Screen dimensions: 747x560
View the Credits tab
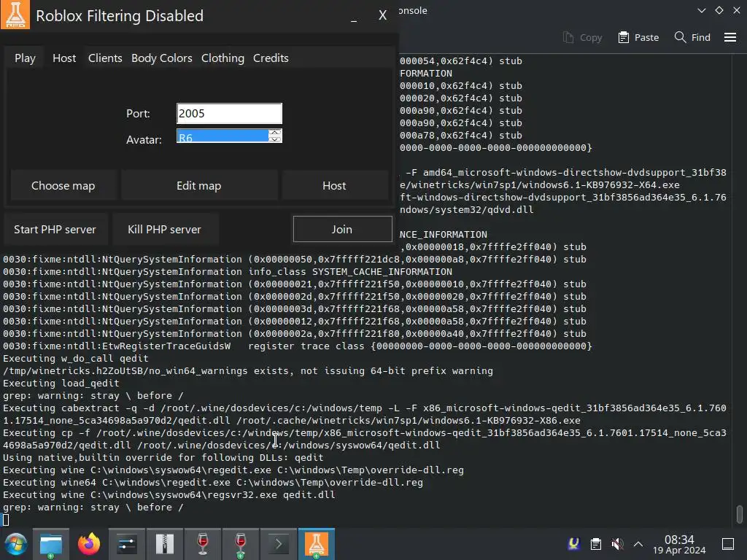pos(271,58)
